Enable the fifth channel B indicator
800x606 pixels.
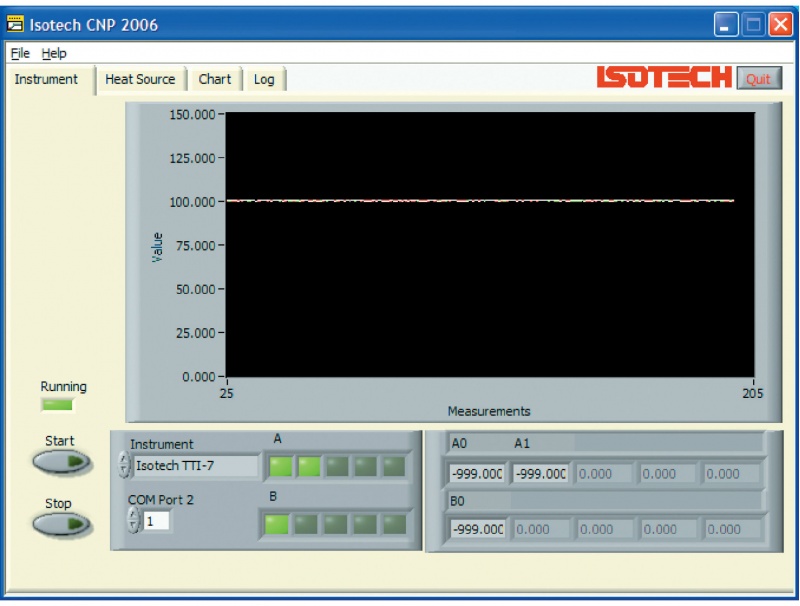coord(393,523)
